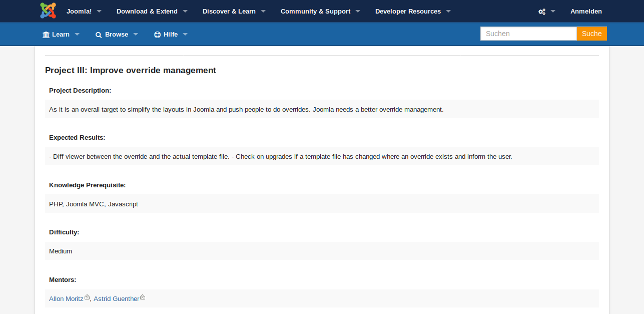Open Astrid Guenther mentor profile link

(x=116, y=299)
